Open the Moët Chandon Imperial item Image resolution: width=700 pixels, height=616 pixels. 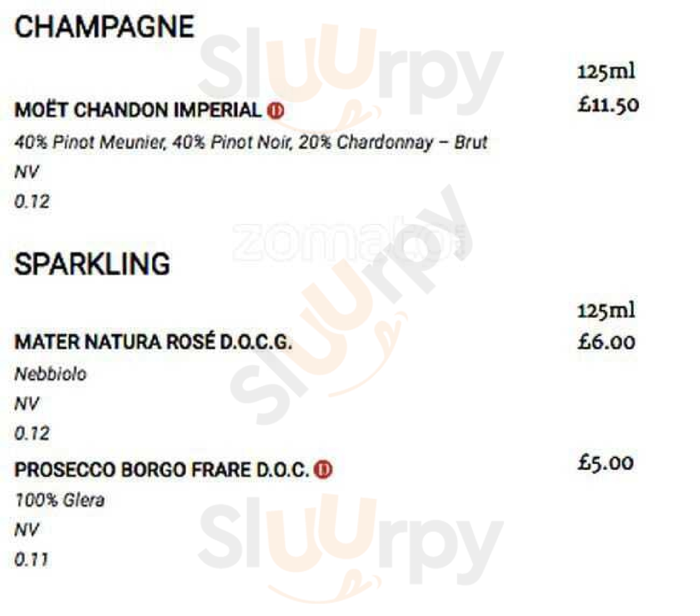pyautogui.click(x=138, y=110)
